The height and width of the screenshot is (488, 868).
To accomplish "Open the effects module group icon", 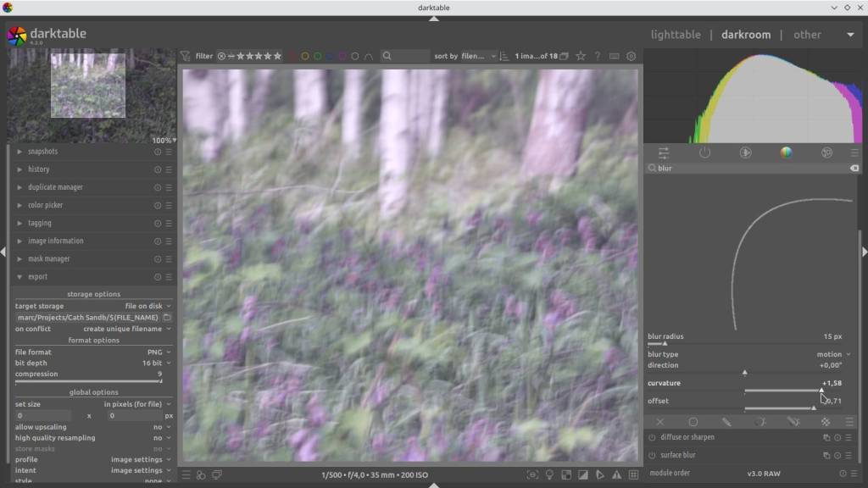I will coord(826,152).
